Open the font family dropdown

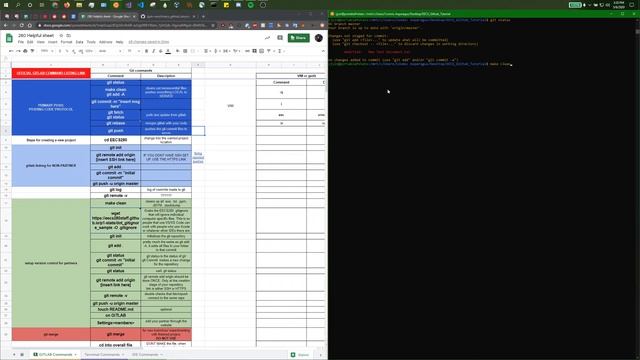point(109,51)
